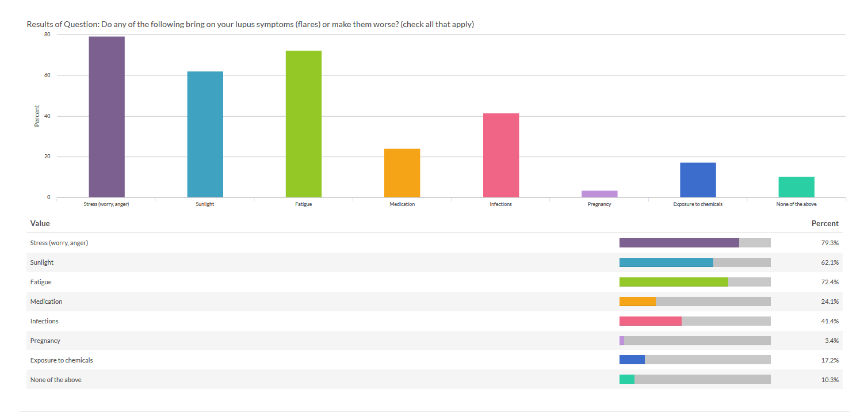
Task: Click the 79.3% value for Stress
Action: click(829, 243)
